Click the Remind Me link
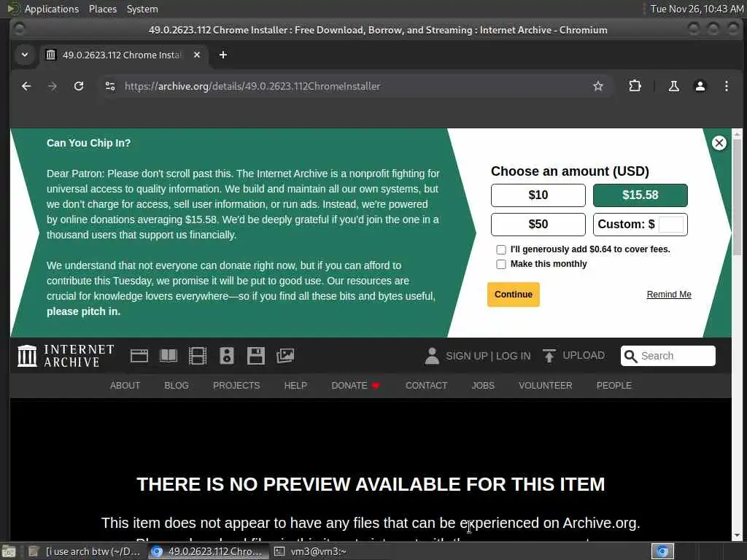The image size is (747, 560). pyautogui.click(x=669, y=295)
